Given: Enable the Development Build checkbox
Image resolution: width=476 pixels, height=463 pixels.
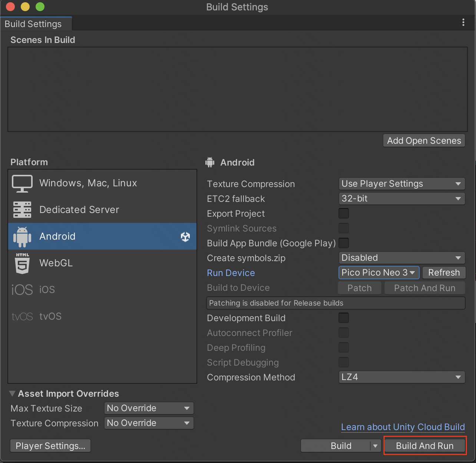Looking at the screenshot, I should 344,318.
